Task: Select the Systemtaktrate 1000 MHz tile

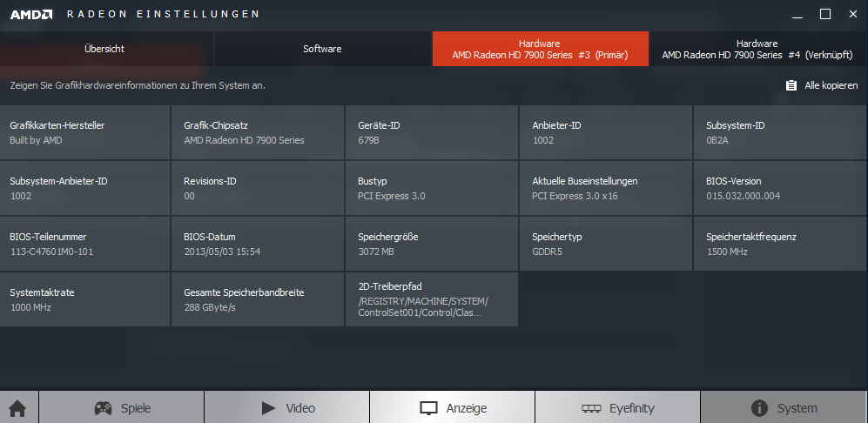Action: (x=84, y=299)
